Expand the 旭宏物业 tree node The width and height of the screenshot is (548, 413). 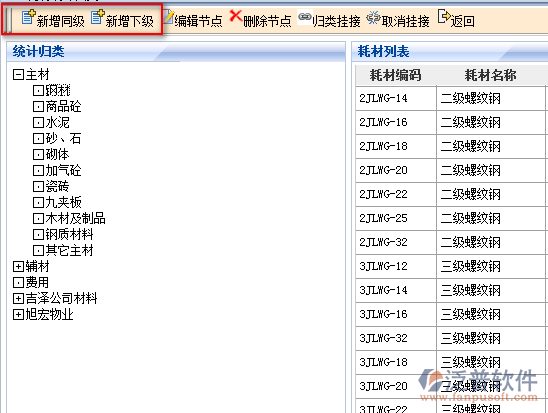[x=18, y=315]
